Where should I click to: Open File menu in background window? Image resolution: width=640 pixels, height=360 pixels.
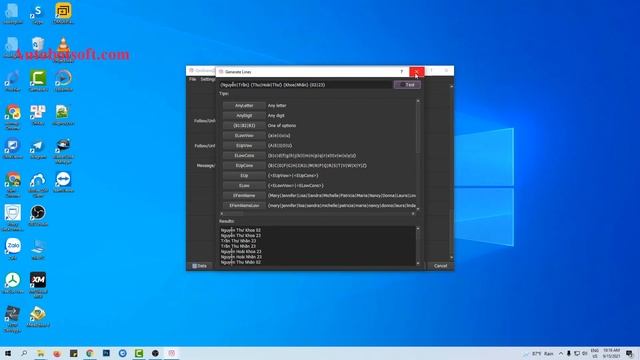[x=193, y=79]
